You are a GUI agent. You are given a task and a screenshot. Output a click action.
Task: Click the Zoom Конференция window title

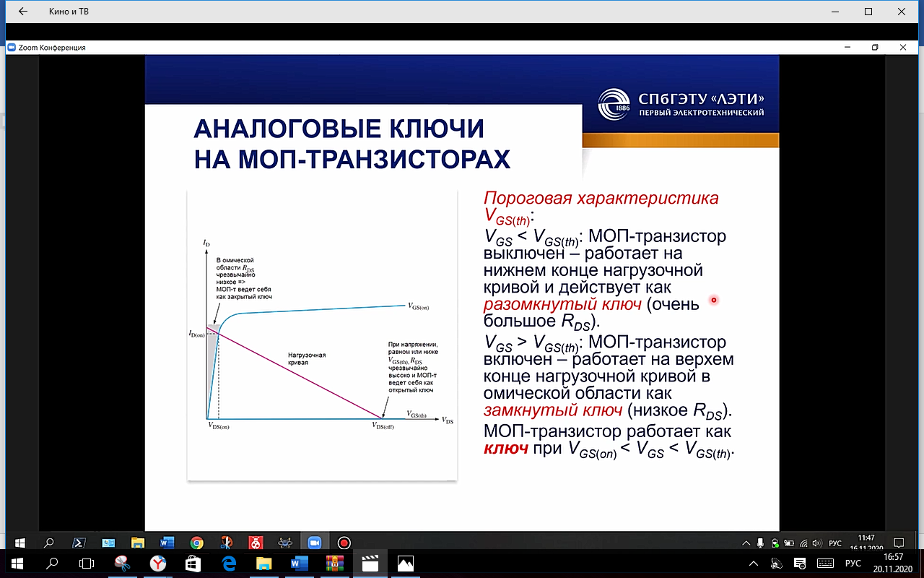pos(51,48)
